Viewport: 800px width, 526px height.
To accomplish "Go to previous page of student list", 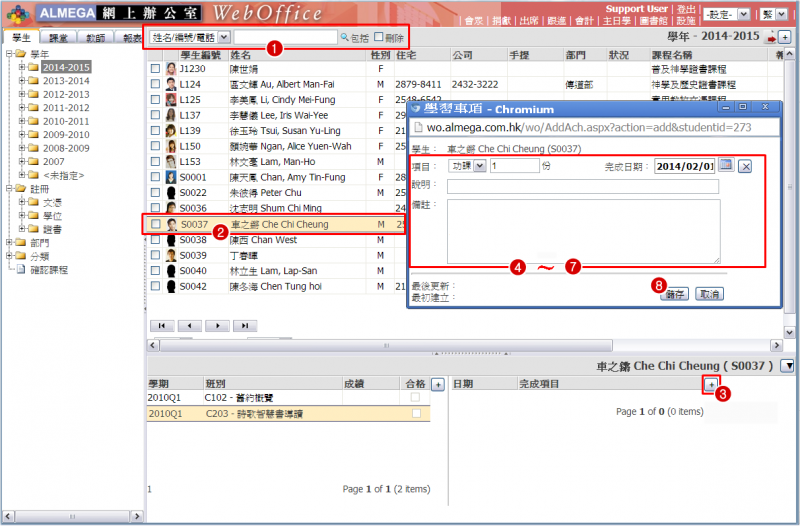I will [x=189, y=325].
